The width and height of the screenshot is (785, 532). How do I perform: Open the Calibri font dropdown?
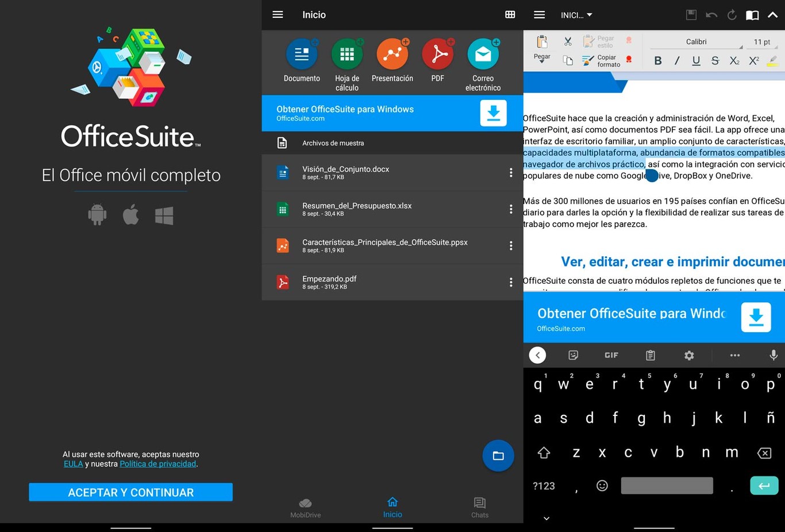coord(697,41)
